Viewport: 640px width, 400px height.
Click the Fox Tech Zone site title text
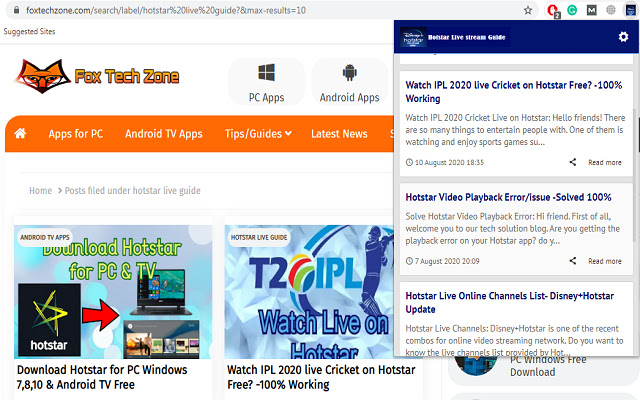coord(127,76)
